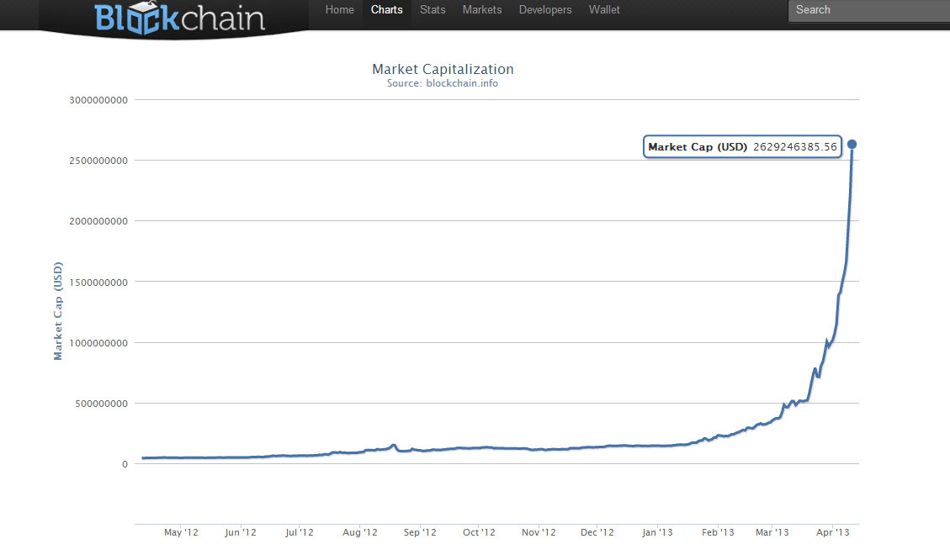
Task: Click the highlighted data point marker
Action: coord(852,144)
